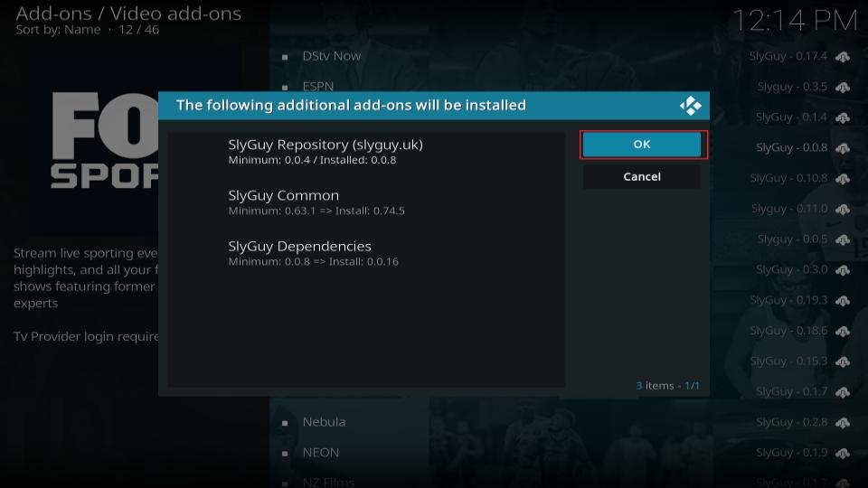The height and width of the screenshot is (488, 868).
Task: Open NEON add-on in list
Action: coord(320,453)
